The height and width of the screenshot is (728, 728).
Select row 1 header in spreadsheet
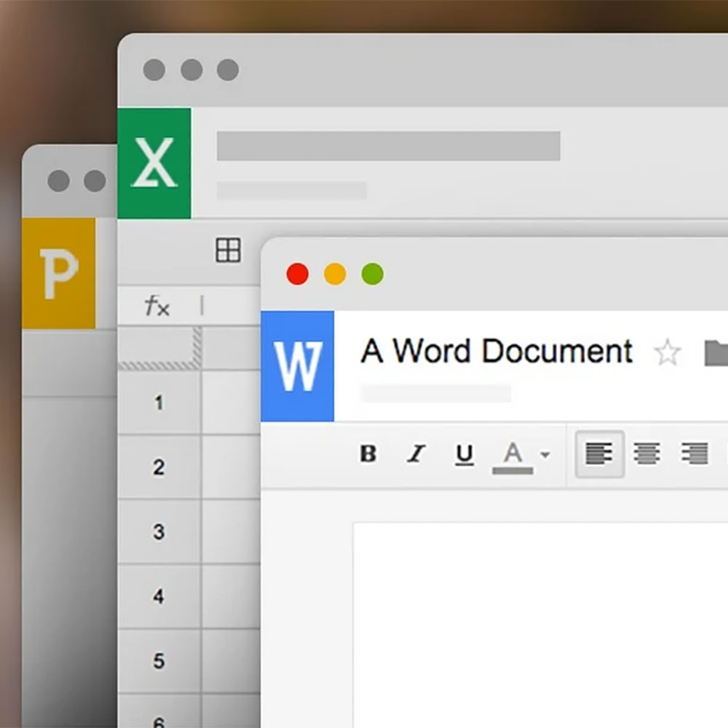pos(159,403)
